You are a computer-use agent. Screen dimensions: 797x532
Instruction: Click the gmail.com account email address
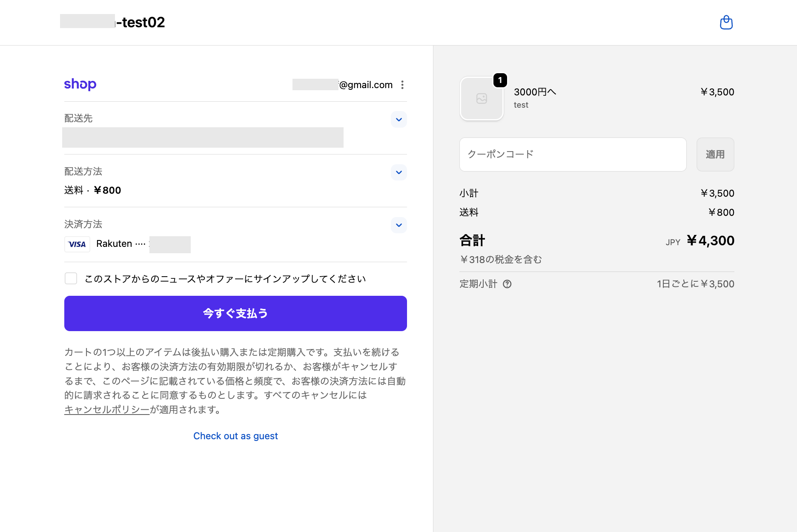(x=342, y=85)
